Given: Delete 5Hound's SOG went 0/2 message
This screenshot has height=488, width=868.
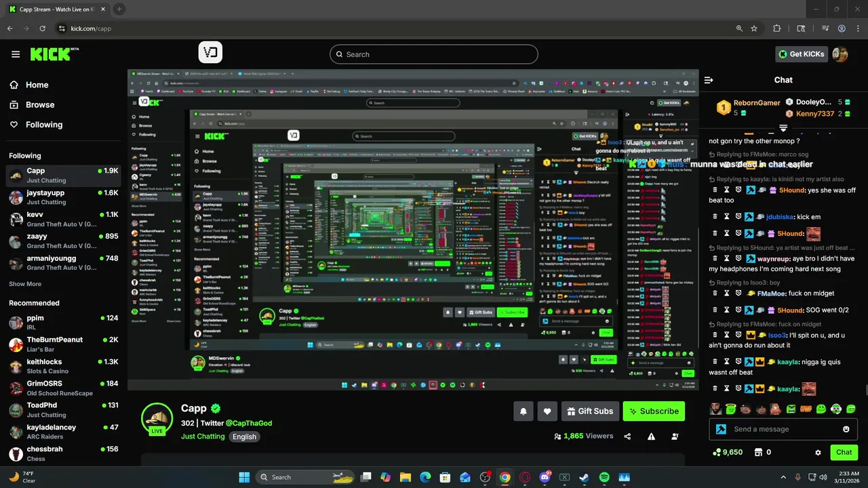Looking at the screenshot, I should point(715,310).
